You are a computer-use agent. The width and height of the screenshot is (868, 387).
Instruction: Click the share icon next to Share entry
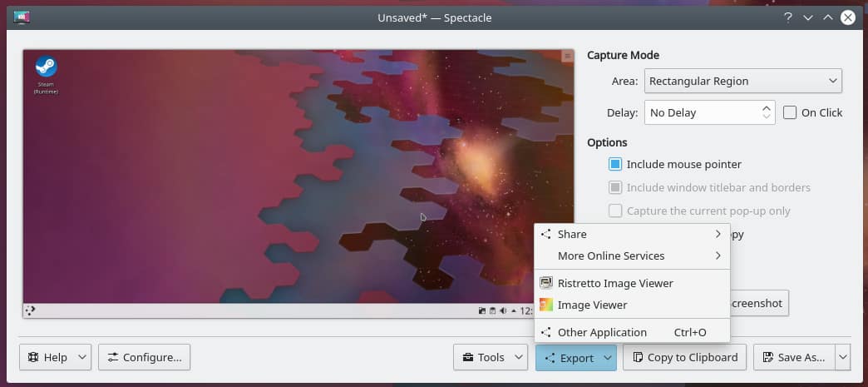click(545, 234)
